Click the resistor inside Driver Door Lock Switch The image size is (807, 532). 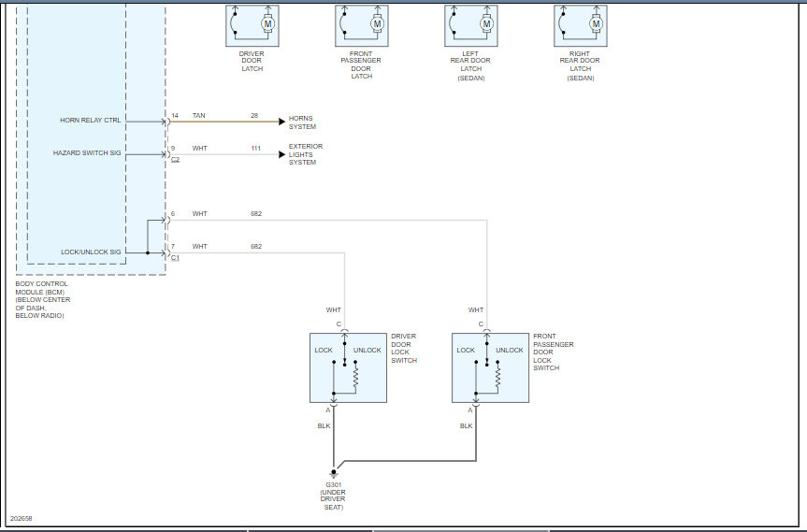(x=355, y=376)
